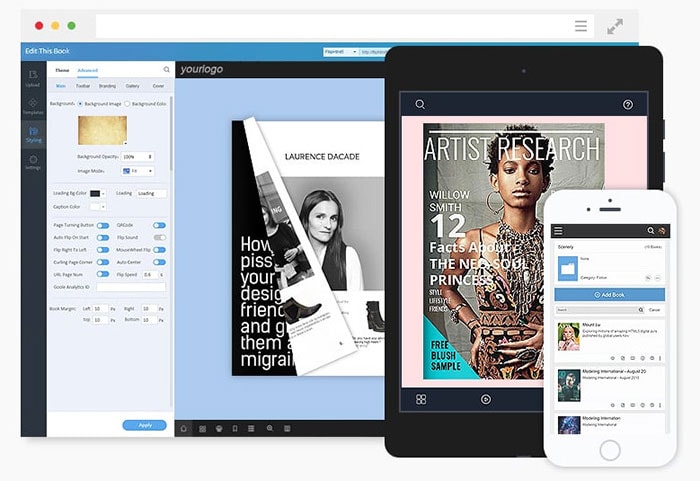Click the home icon in the flipbook toolbar
This screenshot has width=700, height=481.
tap(183, 428)
